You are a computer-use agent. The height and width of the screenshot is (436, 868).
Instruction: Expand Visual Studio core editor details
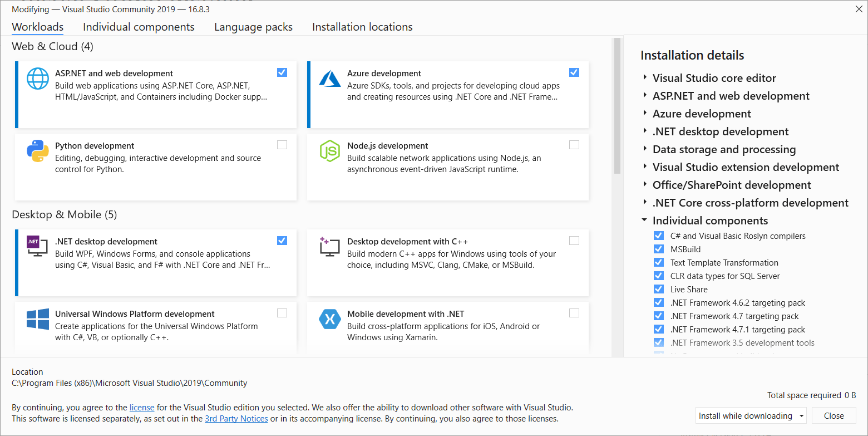pyautogui.click(x=645, y=78)
